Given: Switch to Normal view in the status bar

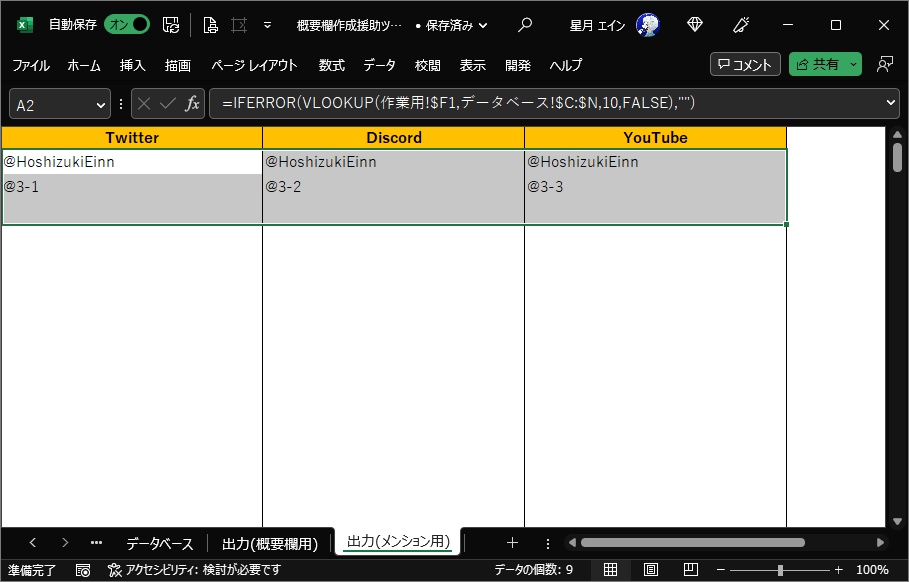Looking at the screenshot, I should click(610, 568).
